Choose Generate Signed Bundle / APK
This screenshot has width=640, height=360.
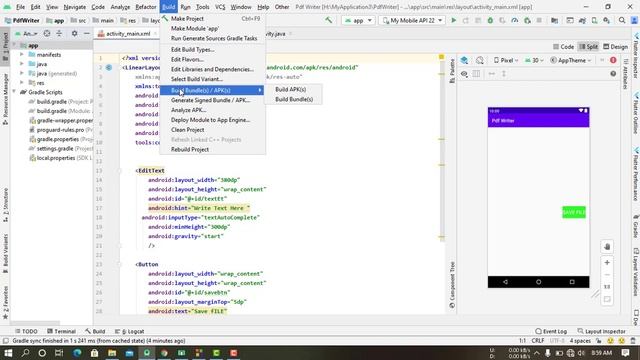(x=211, y=100)
